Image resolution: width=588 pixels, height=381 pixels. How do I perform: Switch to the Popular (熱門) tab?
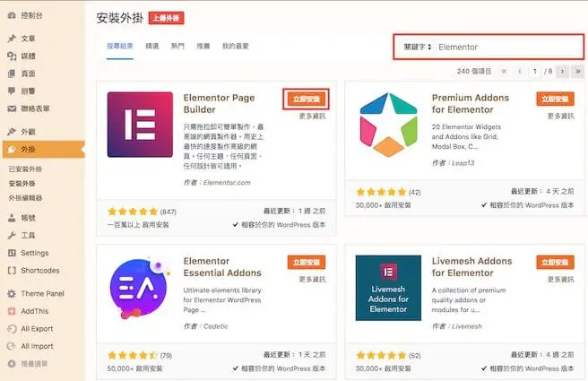tap(177, 46)
